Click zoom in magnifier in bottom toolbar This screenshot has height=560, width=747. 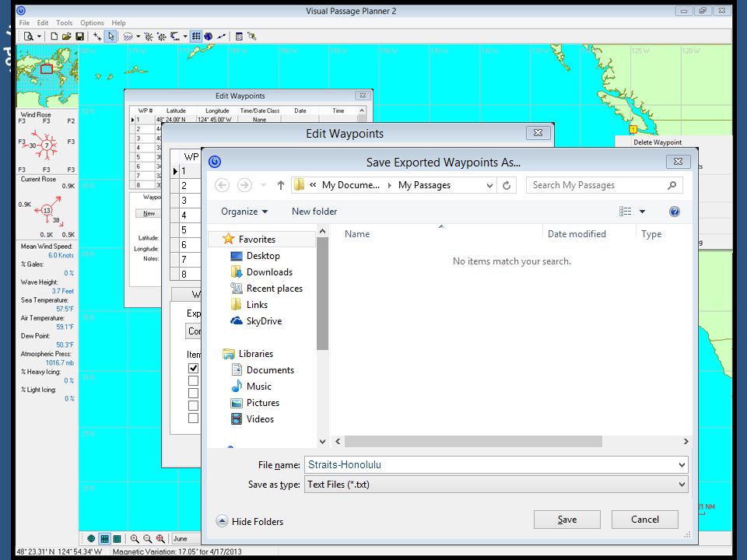click(x=135, y=538)
